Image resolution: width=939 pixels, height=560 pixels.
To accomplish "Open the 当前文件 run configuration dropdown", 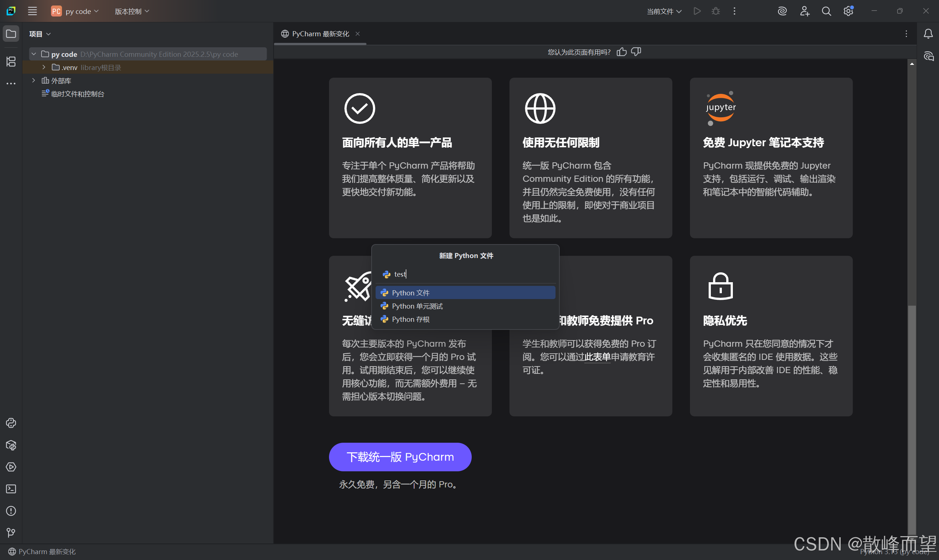I will (x=664, y=11).
